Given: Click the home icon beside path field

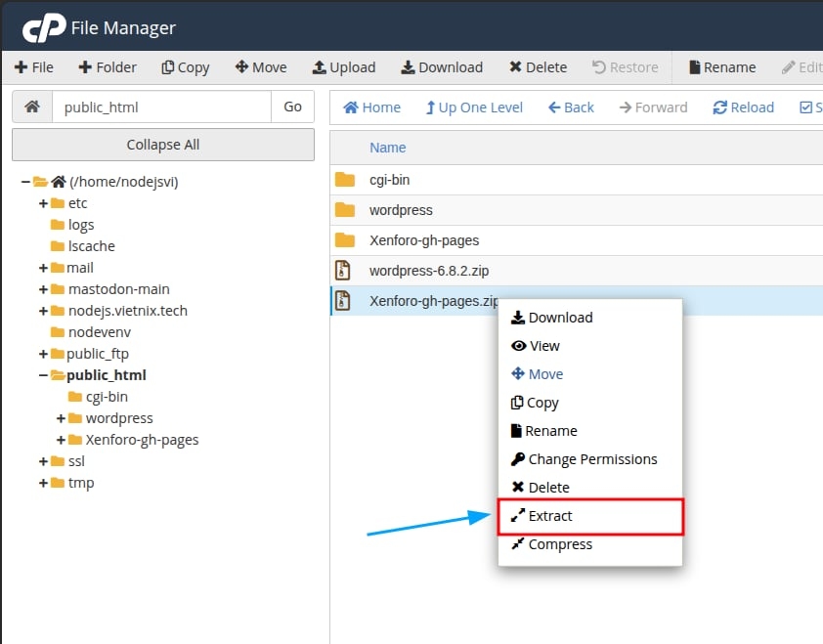Looking at the screenshot, I should (x=32, y=107).
